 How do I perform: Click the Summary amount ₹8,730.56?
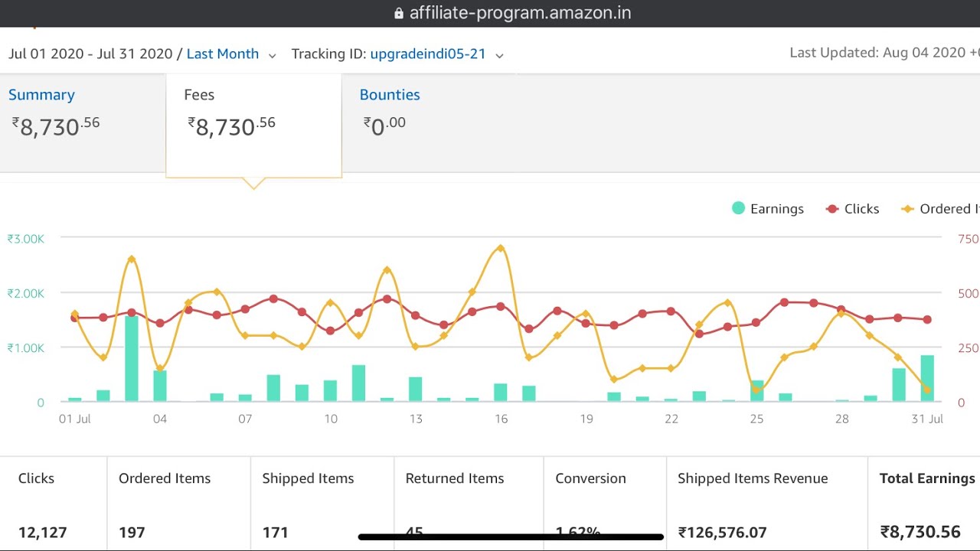(56, 126)
